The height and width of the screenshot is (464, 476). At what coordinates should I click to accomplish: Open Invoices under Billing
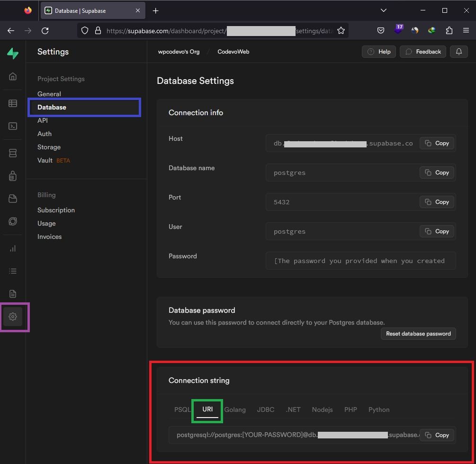(49, 237)
